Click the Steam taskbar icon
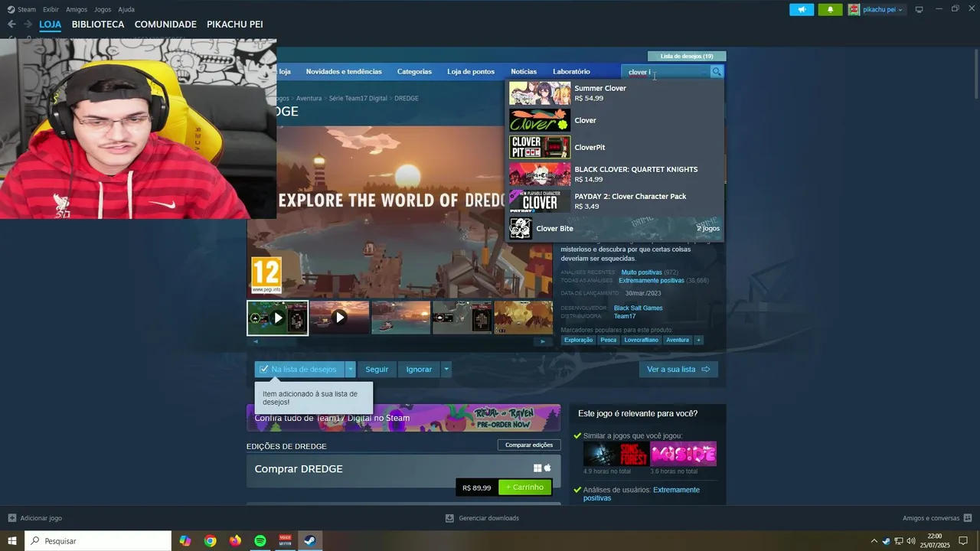The image size is (980, 551). pyautogui.click(x=311, y=540)
